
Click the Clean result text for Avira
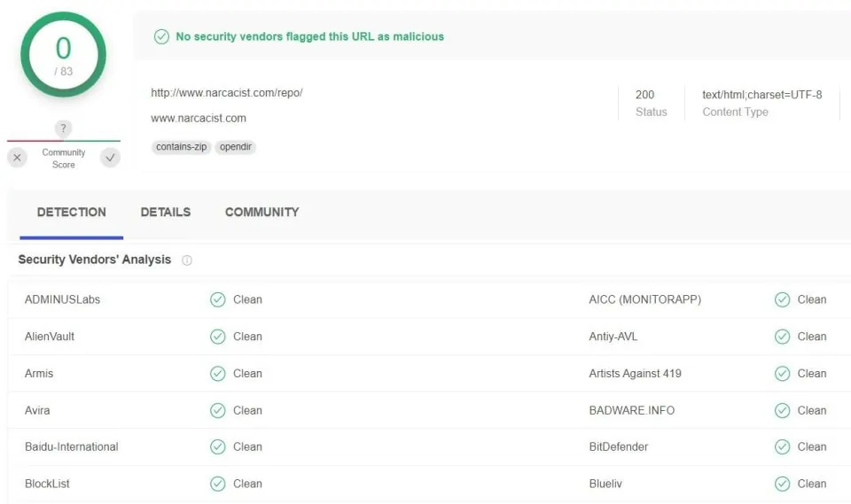pos(247,410)
